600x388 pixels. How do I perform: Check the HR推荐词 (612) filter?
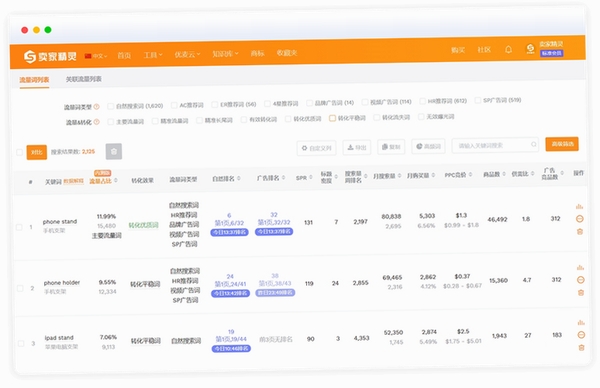pyautogui.click(x=422, y=101)
